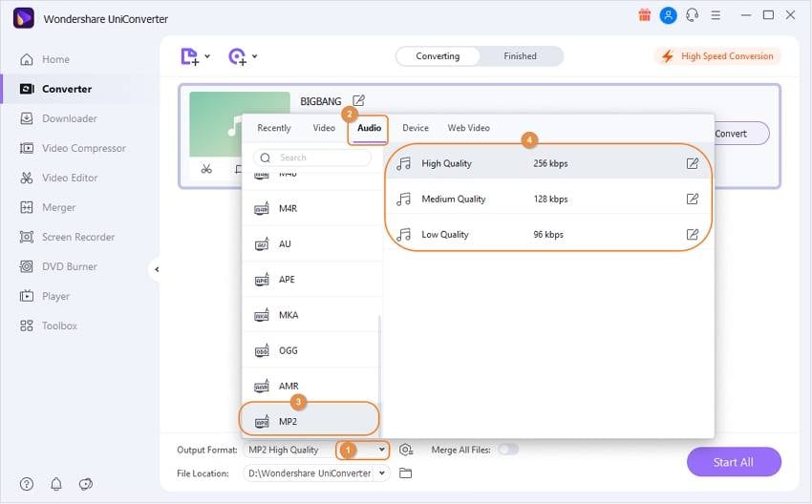Screen dimensions: 812x504
Task: Open the Home section in sidebar
Action: (45, 59)
